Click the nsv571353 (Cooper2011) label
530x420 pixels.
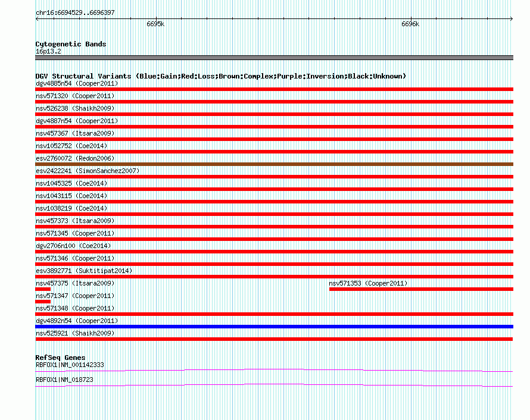[x=368, y=283]
